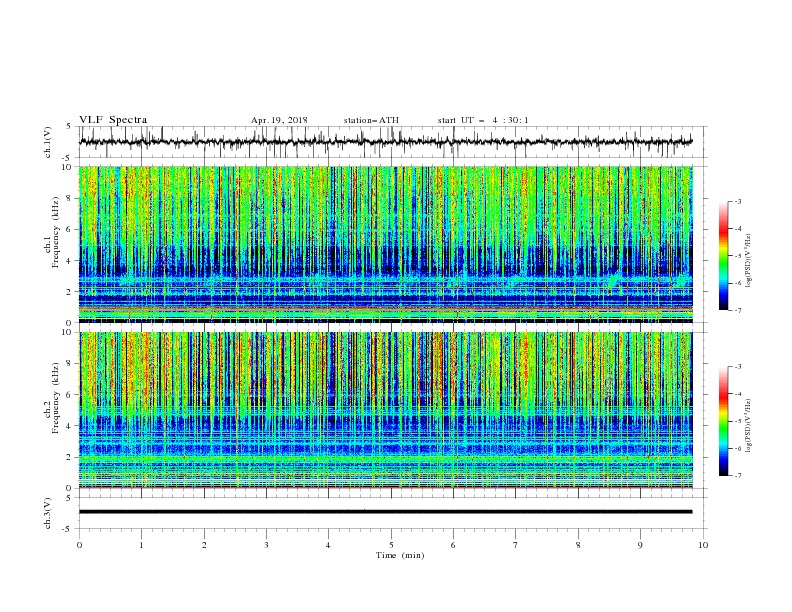Click the "-4" tick of lower colorbar
The image size is (792, 612).
738,394
